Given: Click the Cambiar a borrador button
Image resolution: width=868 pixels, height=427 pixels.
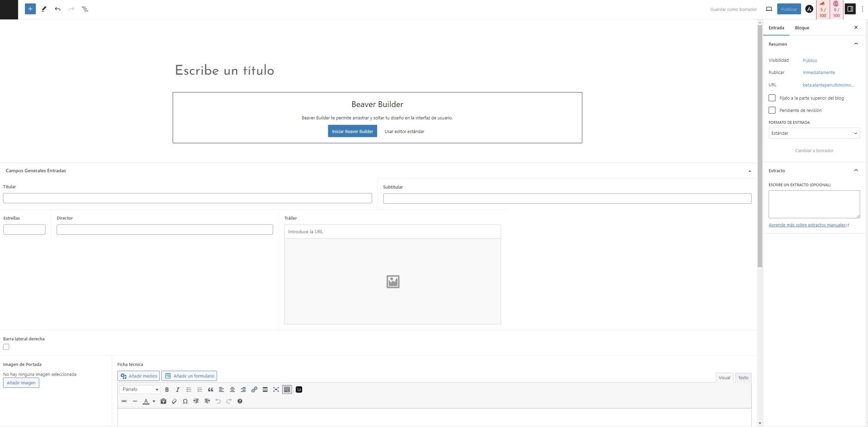Looking at the screenshot, I should (x=814, y=151).
